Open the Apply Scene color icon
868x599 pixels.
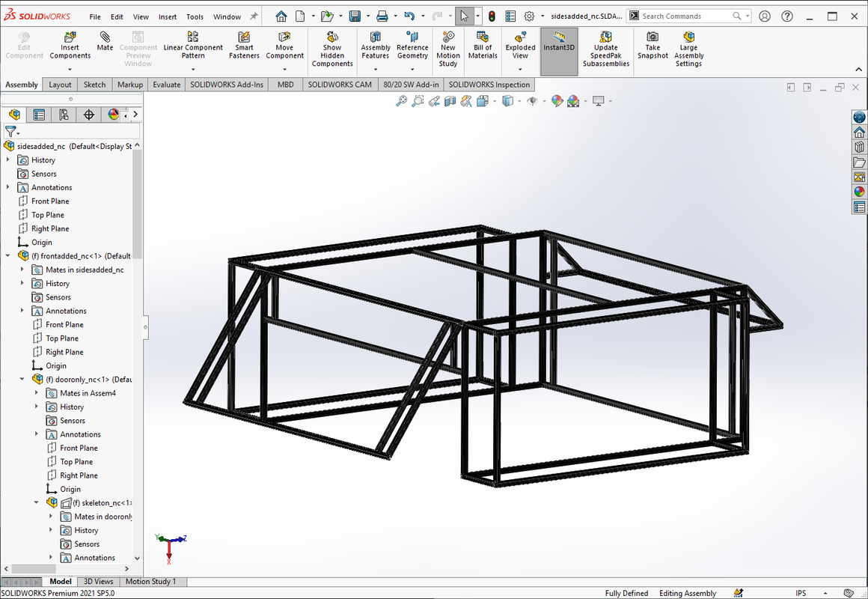click(x=573, y=101)
